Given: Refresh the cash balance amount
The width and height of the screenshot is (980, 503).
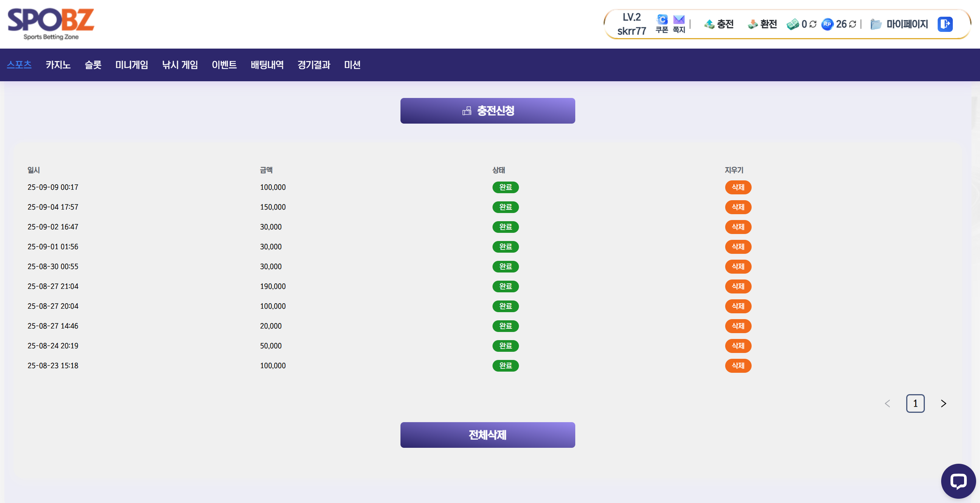Looking at the screenshot, I should tap(813, 24).
